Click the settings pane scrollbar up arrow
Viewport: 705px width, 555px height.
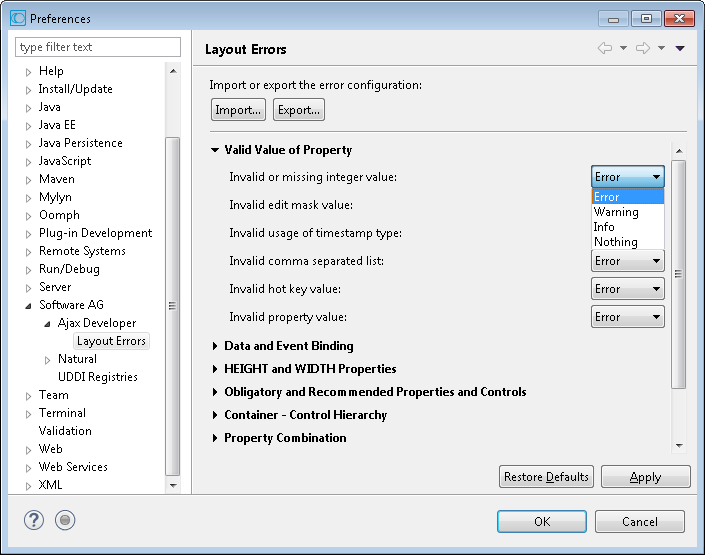(679, 151)
